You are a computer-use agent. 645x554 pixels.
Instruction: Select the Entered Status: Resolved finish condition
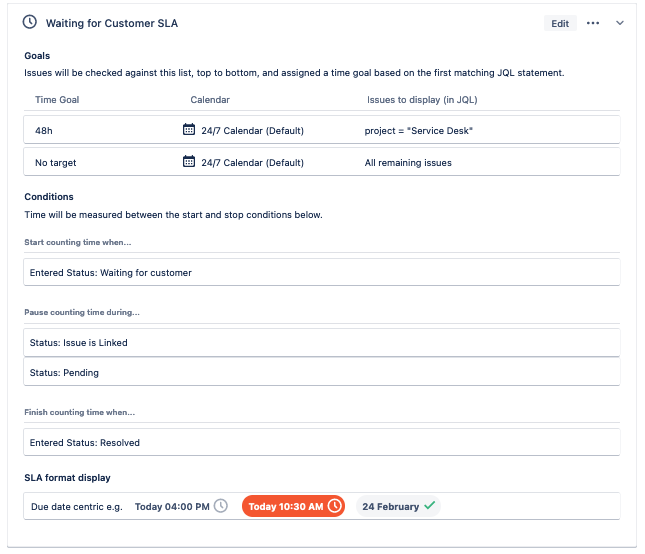point(322,442)
